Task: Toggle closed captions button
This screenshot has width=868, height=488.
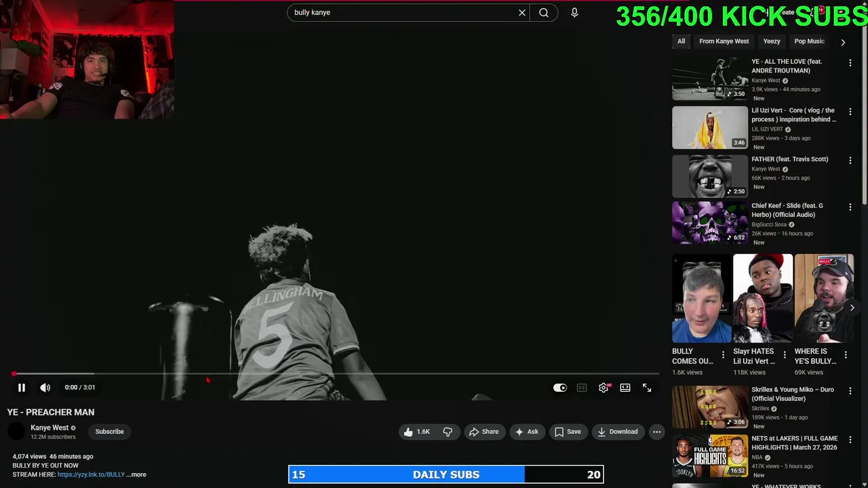Action: tap(582, 388)
